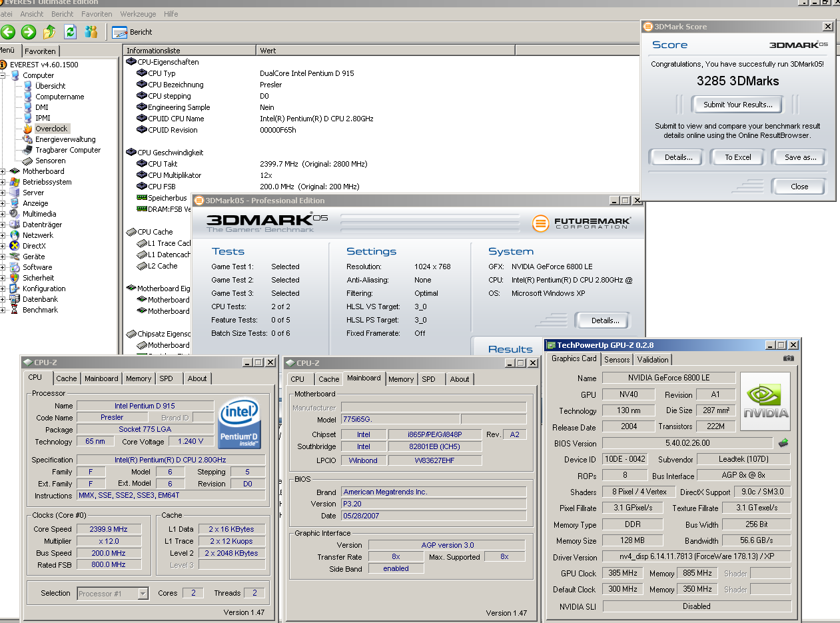840x623 pixels.
Task: Click the Netzwerk globe icon in tree
Action: coord(15,235)
